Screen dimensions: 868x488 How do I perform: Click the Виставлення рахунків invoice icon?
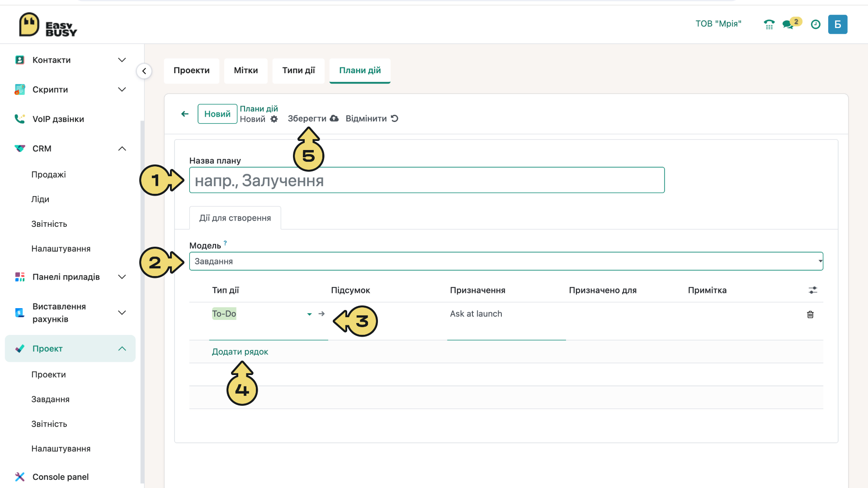(19, 313)
